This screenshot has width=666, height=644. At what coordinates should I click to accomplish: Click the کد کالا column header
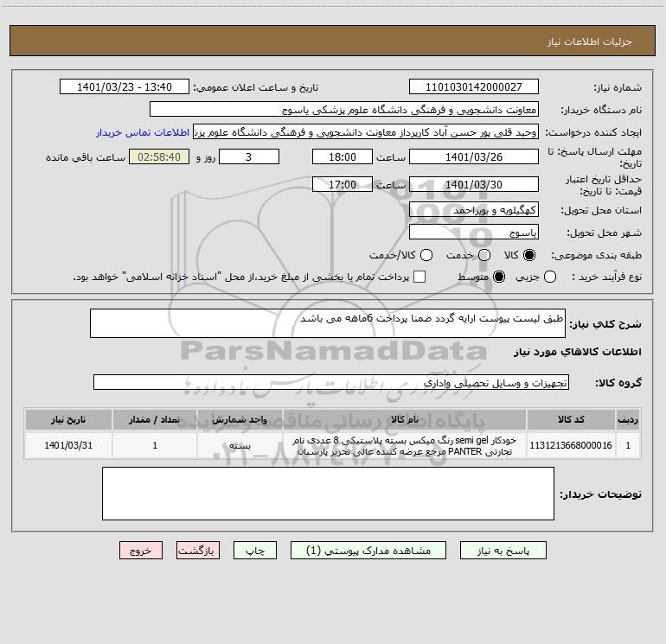[x=571, y=419]
